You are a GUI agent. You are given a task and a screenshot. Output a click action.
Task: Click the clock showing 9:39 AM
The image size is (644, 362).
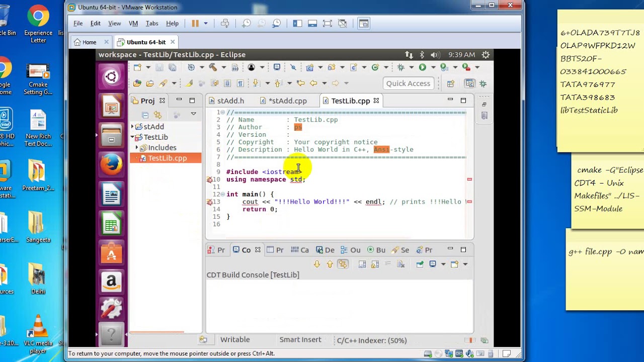click(461, 54)
